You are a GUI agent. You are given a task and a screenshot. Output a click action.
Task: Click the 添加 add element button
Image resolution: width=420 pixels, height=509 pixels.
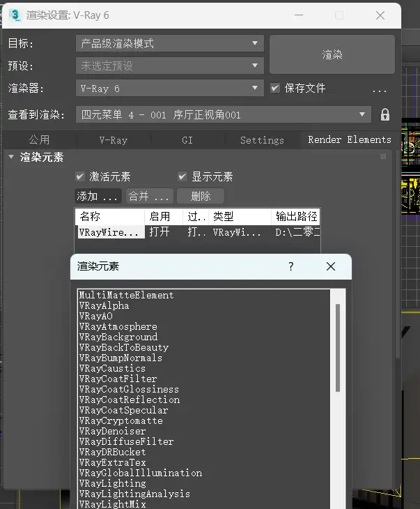point(98,196)
